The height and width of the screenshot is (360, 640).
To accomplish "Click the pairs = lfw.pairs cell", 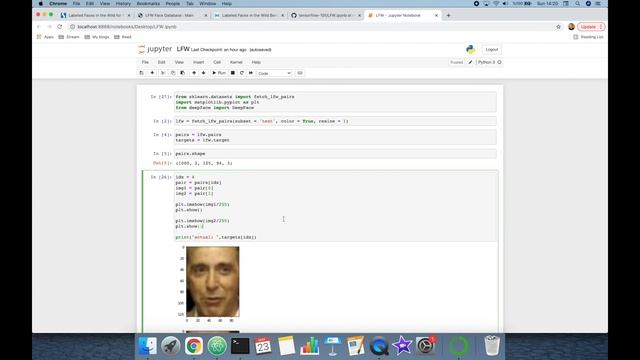I will 335,137.
